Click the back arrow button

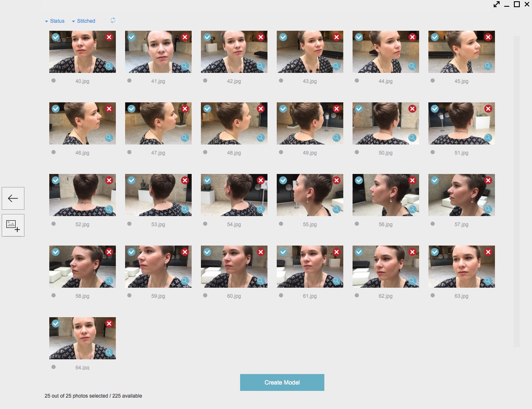tap(13, 198)
